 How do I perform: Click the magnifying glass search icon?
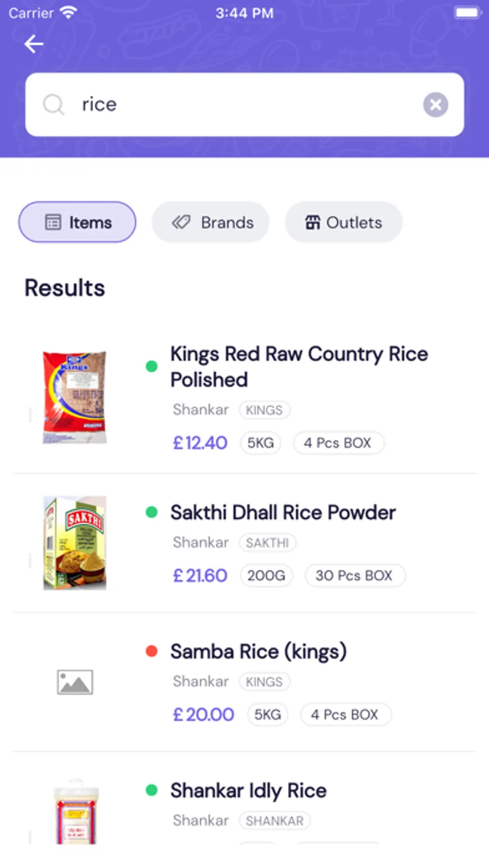[x=54, y=104]
